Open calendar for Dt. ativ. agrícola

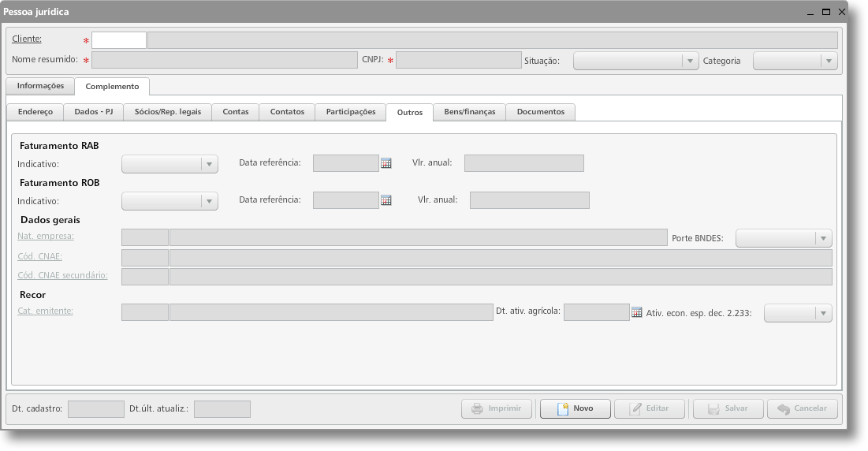(636, 313)
